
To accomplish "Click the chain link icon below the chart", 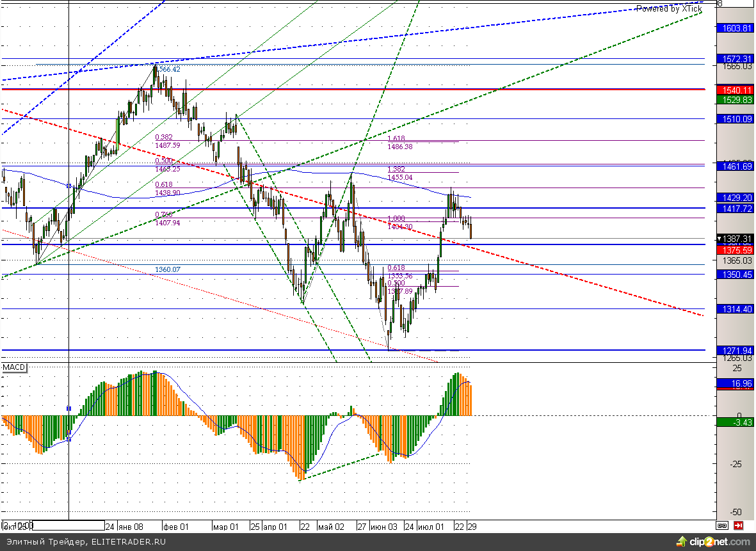I will click(722, 526).
